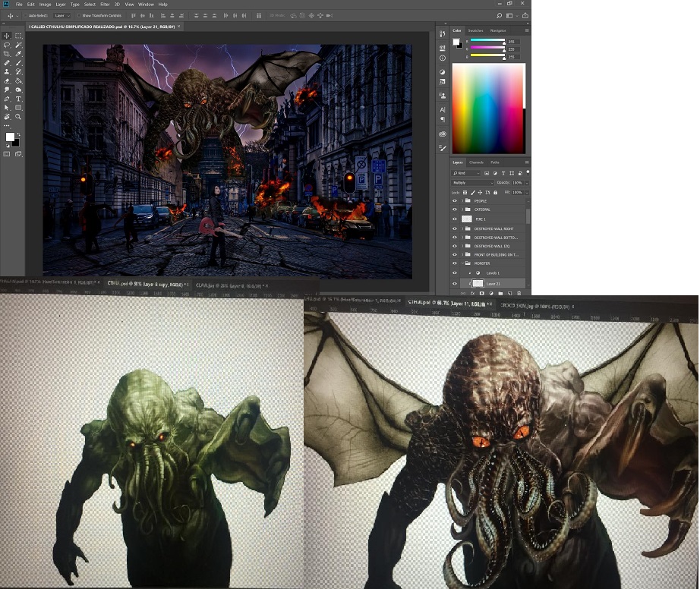Click the cyan color slider
The image size is (700, 589).
pyautogui.click(x=487, y=41)
